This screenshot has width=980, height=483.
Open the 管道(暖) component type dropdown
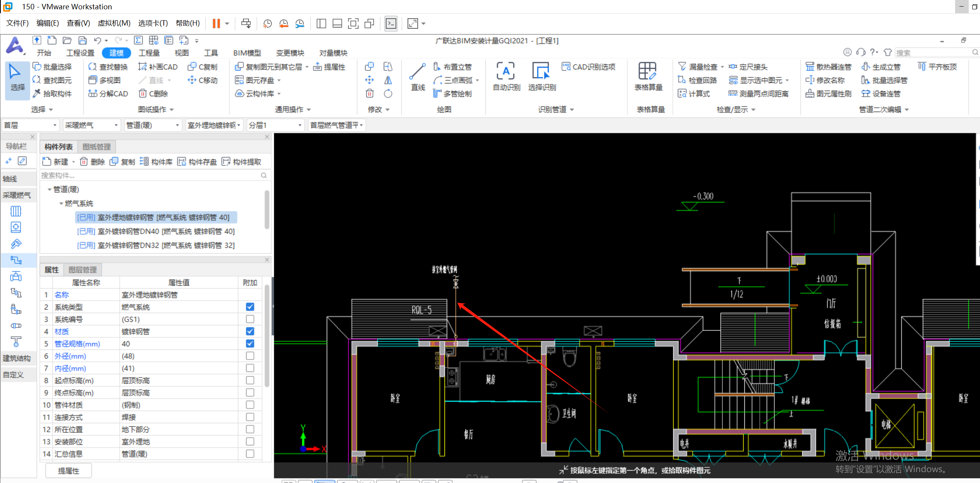tap(153, 125)
